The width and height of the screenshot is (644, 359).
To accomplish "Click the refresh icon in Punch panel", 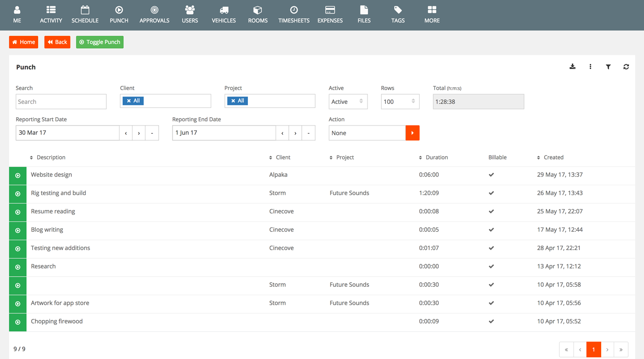I will [626, 67].
